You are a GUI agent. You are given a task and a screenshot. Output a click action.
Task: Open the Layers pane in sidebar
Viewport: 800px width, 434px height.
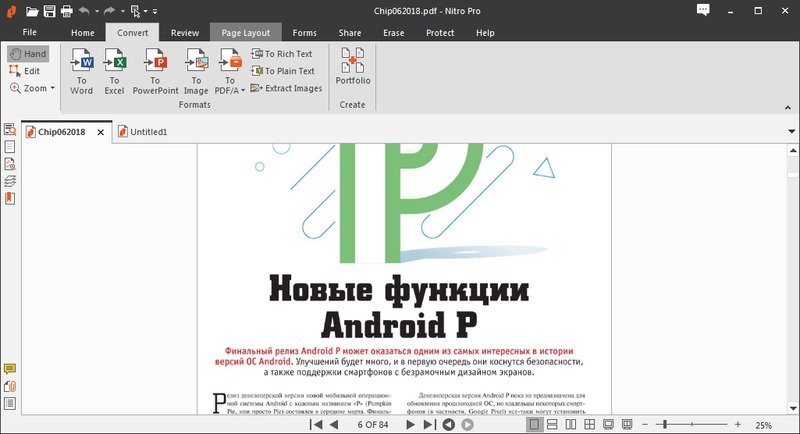coord(10,181)
